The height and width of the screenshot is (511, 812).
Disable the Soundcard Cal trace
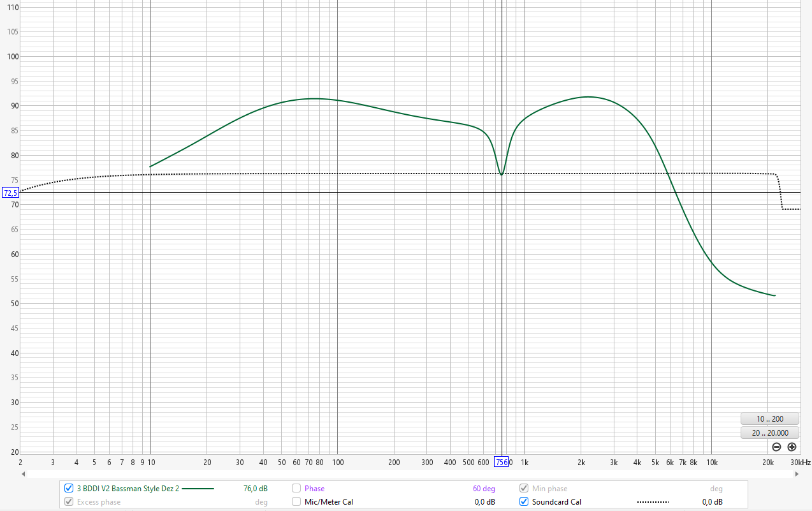[524, 502]
